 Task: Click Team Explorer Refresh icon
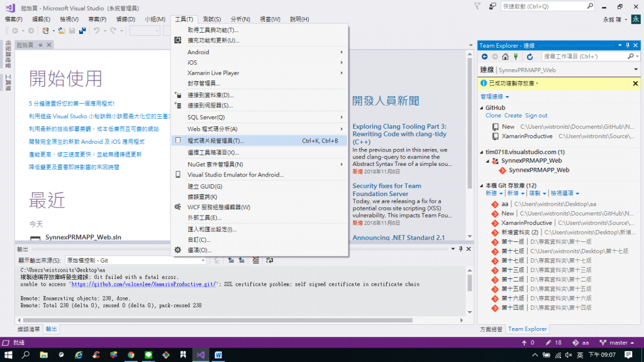click(x=530, y=57)
